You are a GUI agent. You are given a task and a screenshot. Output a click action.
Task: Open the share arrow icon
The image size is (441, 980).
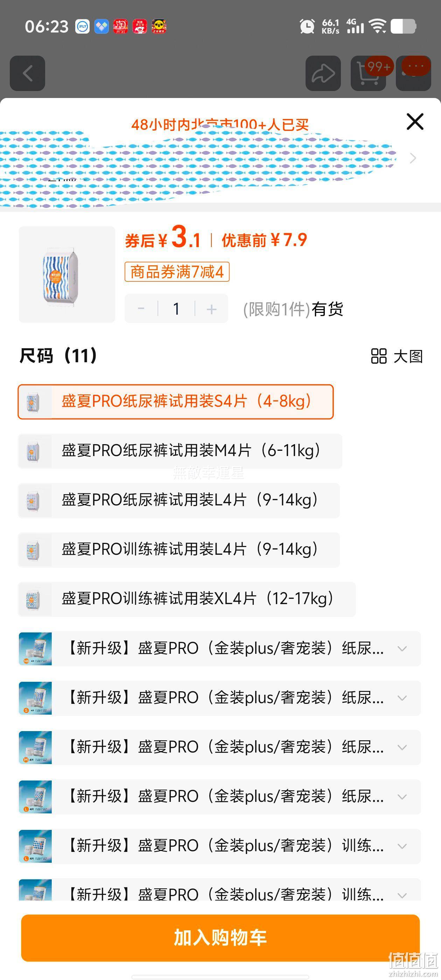click(x=323, y=73)
